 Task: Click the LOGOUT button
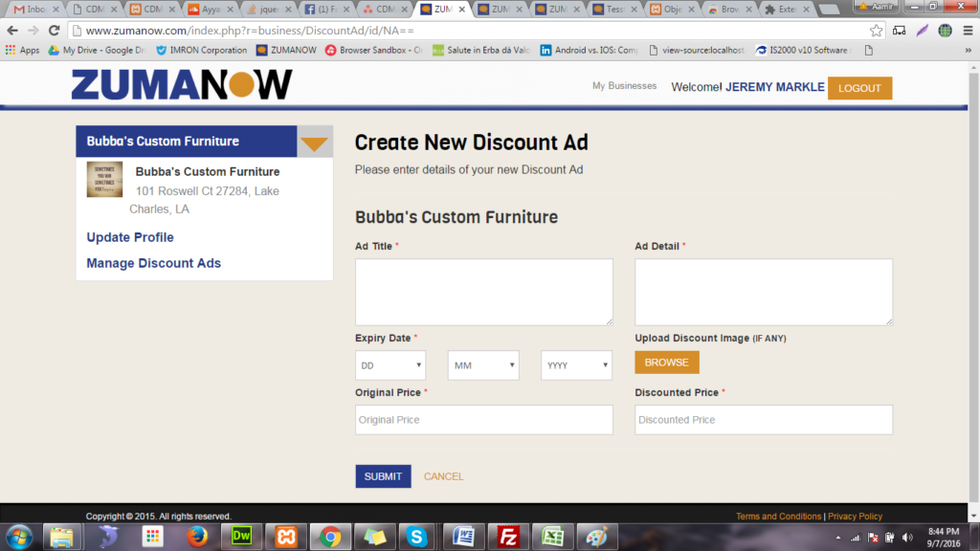(x=860, y=88)
